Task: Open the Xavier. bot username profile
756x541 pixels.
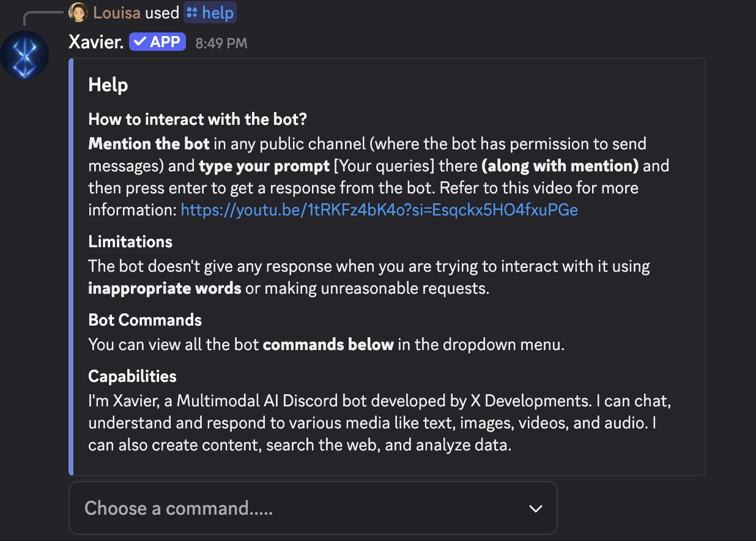Action: (97, 42)
